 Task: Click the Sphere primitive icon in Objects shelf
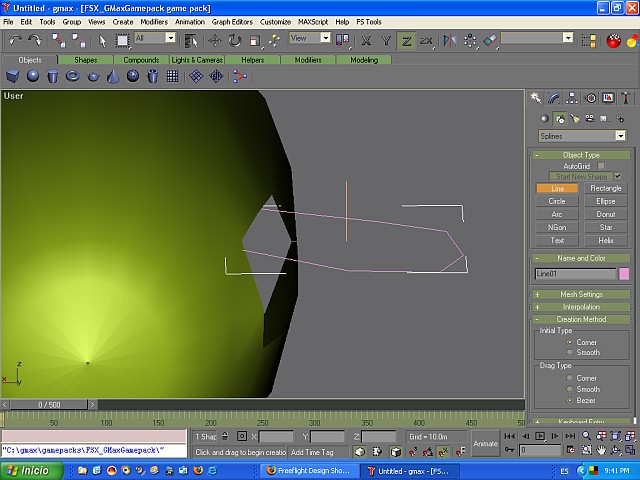[x=33, y=76]
